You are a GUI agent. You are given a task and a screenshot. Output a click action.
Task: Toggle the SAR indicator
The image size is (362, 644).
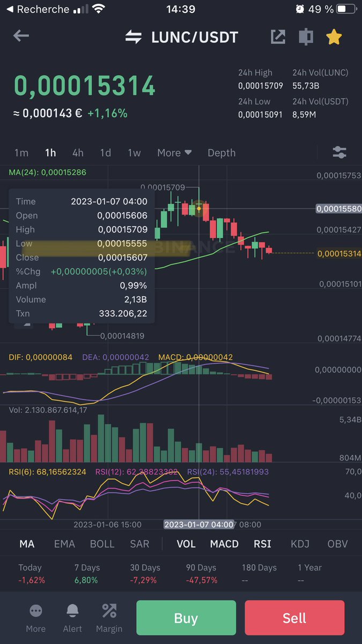coord(139,544)
